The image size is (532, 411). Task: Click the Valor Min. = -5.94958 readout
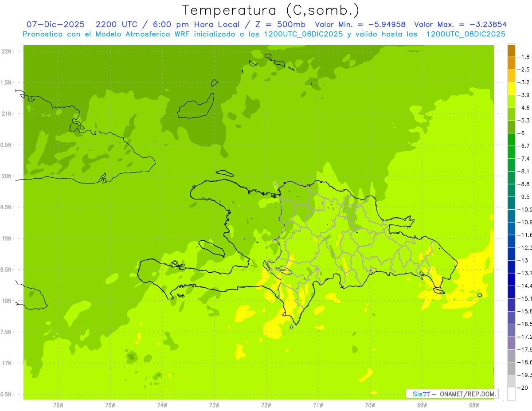(x=360, y=24)
